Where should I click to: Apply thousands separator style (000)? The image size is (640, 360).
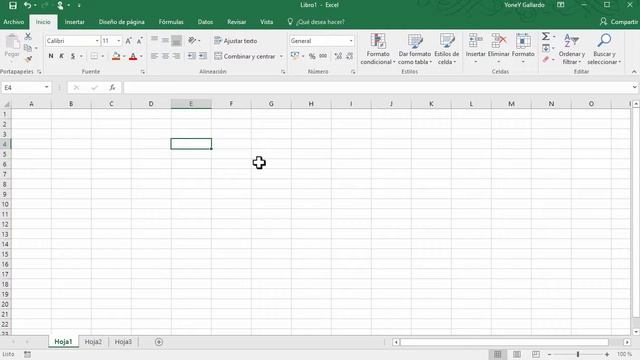click(x=323, y=56)
